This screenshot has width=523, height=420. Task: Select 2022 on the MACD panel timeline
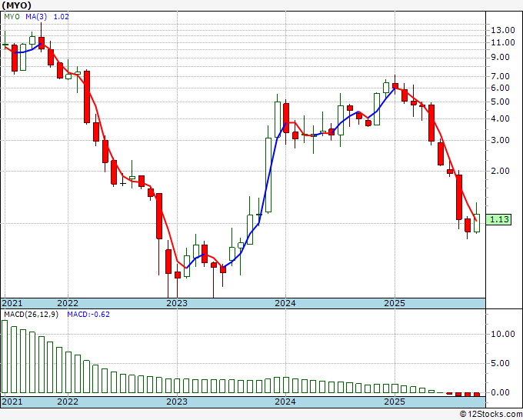[68, 402]
